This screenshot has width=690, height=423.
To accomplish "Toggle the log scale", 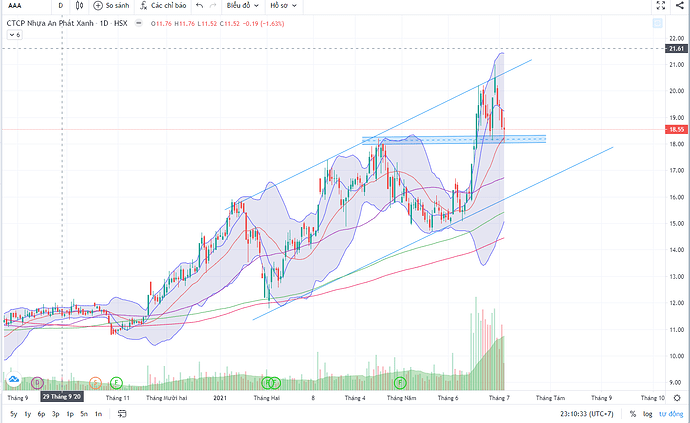I will point(647,414).
